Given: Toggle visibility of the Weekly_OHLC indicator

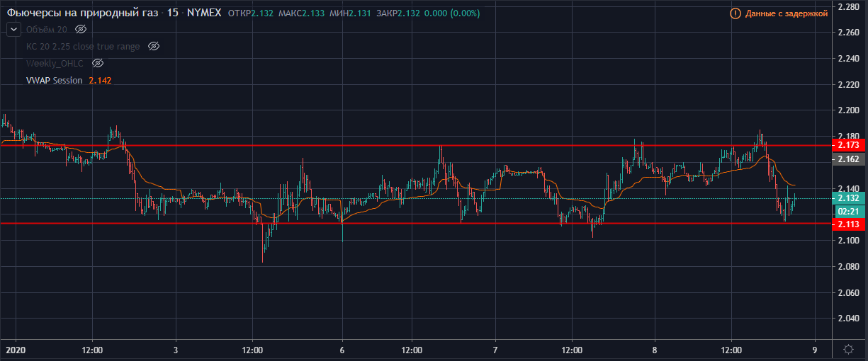Looking at the screenshot, I should (x=98, y=64).
